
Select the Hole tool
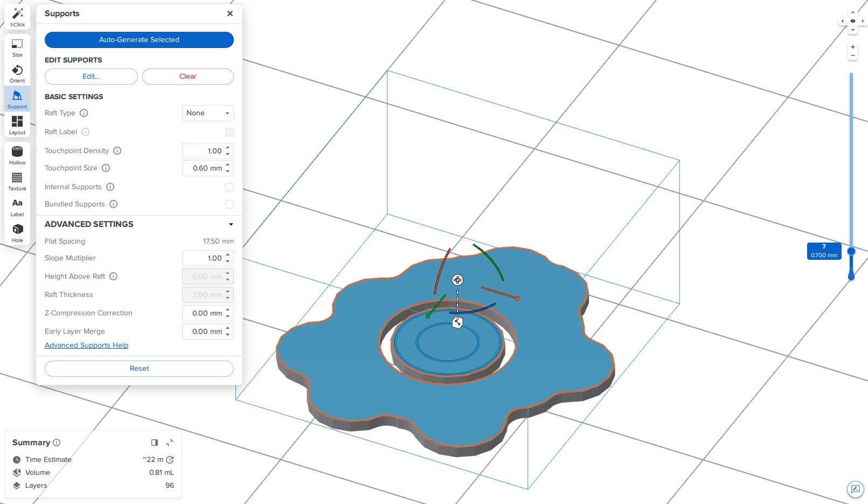[17, 233]
